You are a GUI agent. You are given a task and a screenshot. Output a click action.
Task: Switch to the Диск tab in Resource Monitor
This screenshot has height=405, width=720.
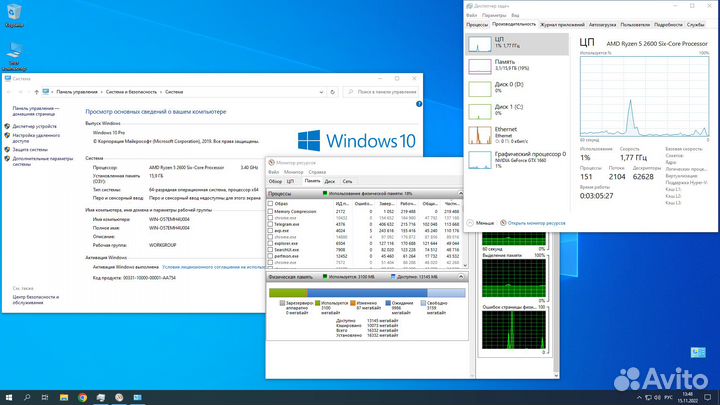[329, 181]
